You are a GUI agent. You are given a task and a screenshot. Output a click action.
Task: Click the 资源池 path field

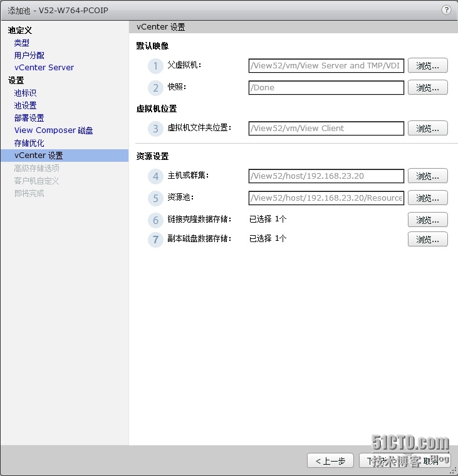point(326,198)
